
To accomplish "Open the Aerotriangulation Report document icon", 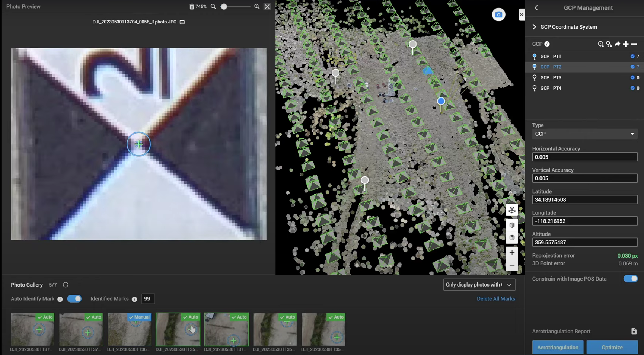I will click(634, 331).
